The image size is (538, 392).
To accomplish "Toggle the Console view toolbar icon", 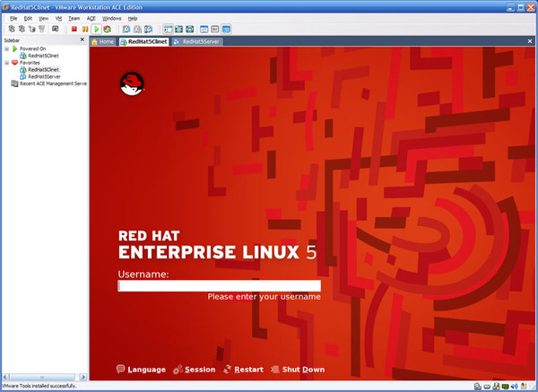I will pos(226,30).
